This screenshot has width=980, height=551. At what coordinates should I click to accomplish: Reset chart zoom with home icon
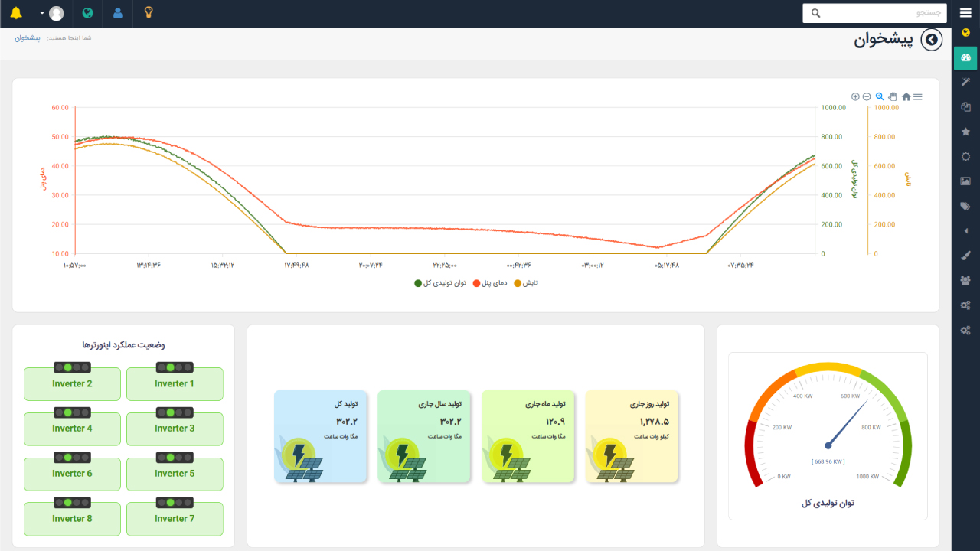(x=906, y=97)
